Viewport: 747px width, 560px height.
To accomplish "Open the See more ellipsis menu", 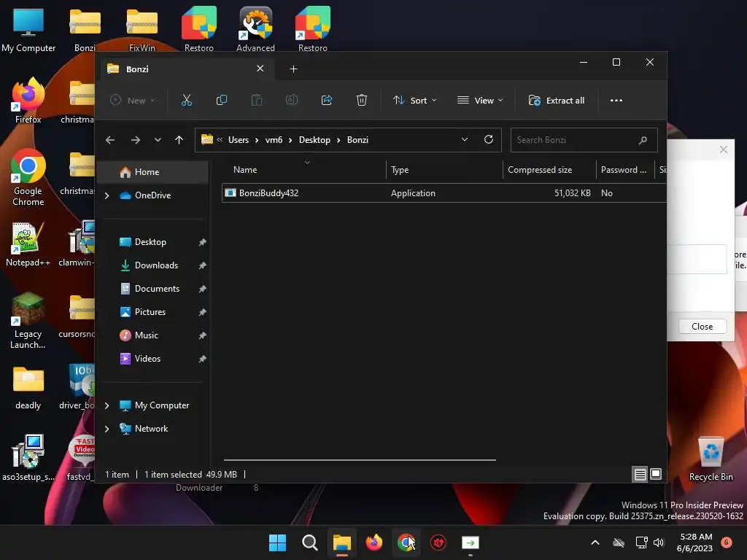I will 616,101.
